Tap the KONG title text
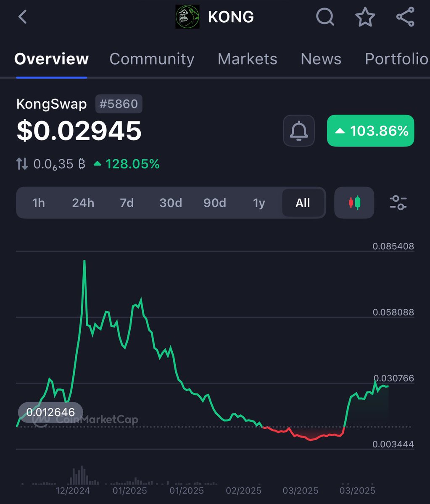Image resolution: width=430 pixels, height=504 pixels. coord(231,17)
